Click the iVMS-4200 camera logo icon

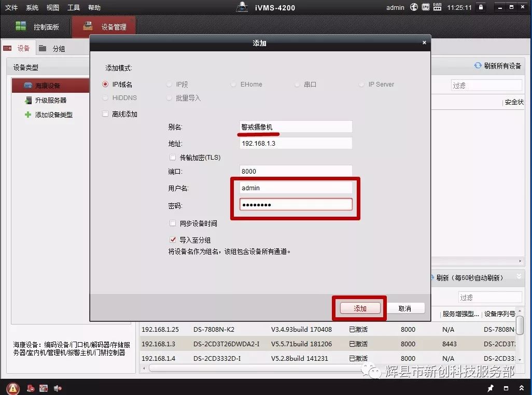(x=242, y=7)
